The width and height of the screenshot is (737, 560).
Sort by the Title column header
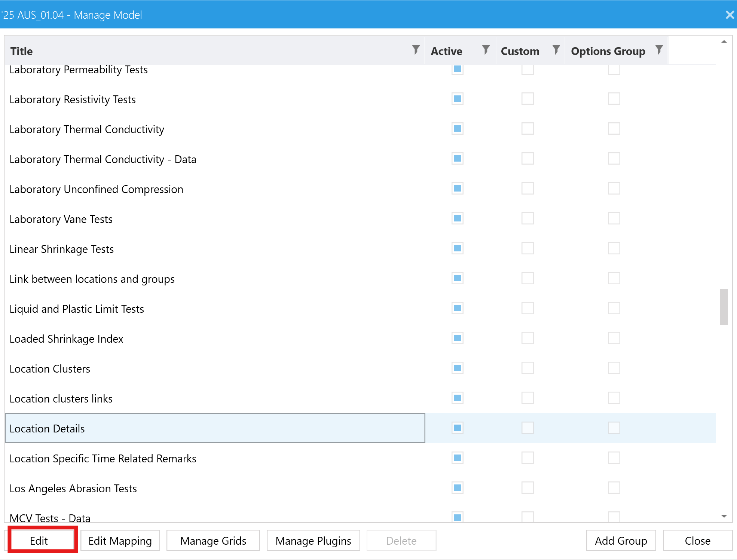[x=22, y=51]
